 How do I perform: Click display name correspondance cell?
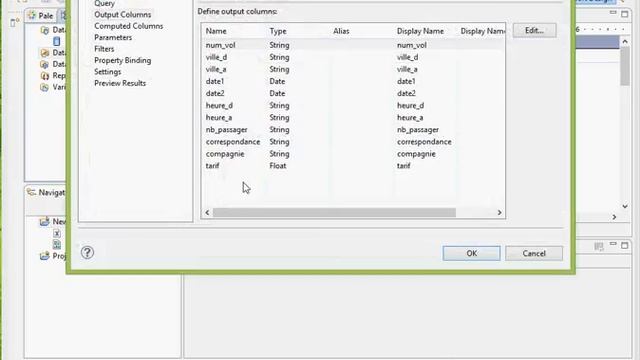tap(424, 142)
